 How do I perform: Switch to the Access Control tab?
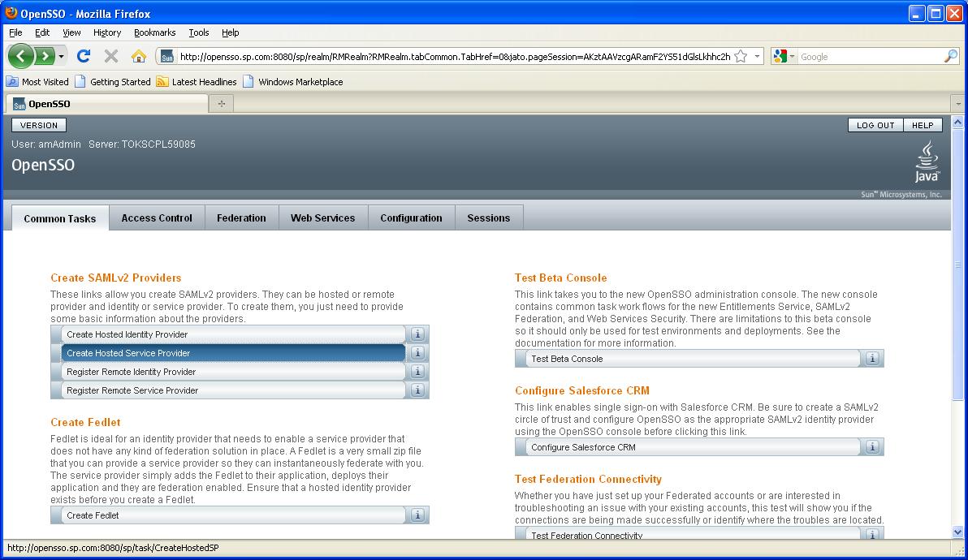point(157,218)
